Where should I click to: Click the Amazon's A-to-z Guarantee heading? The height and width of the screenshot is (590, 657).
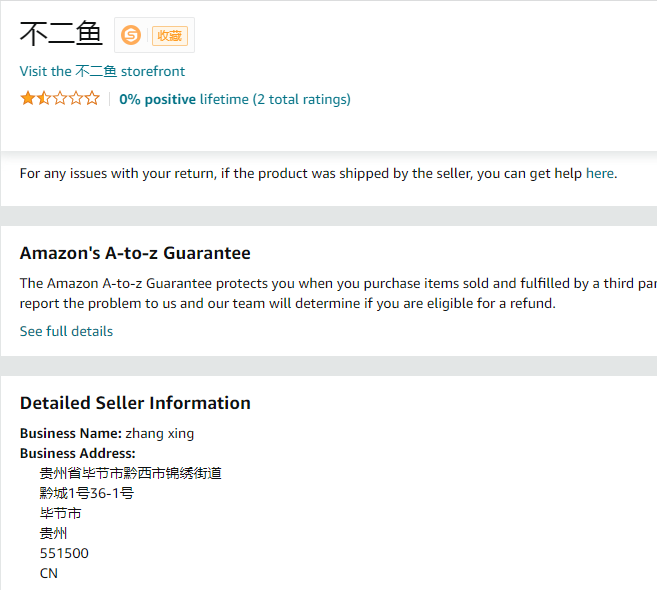pos(135,253)
